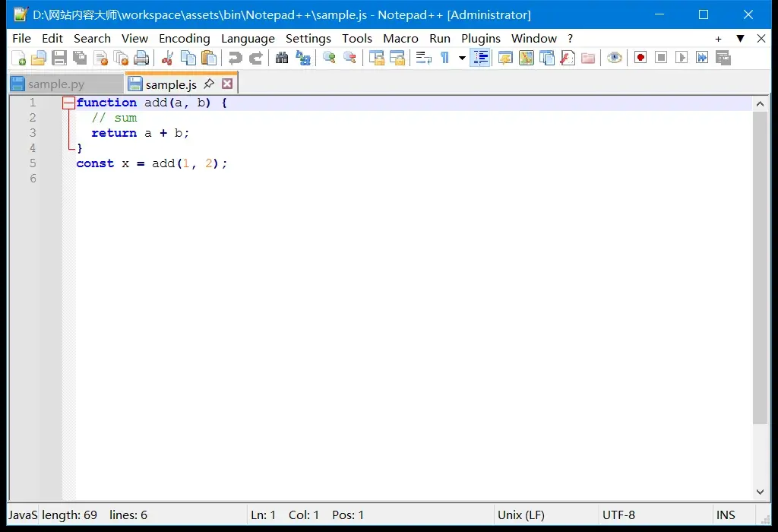Toggle INS insert mode in status bar

click(734, 515)
